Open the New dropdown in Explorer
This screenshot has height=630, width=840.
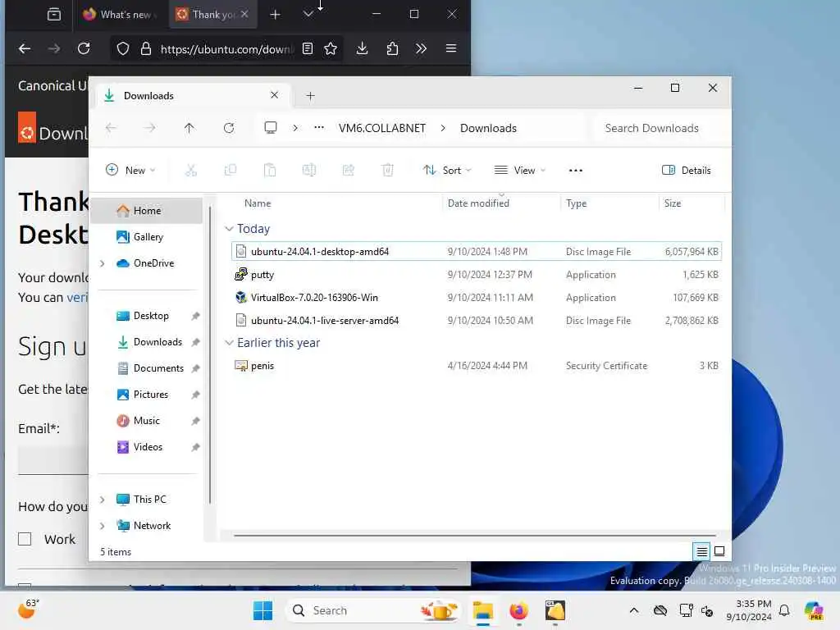point(130,171)
